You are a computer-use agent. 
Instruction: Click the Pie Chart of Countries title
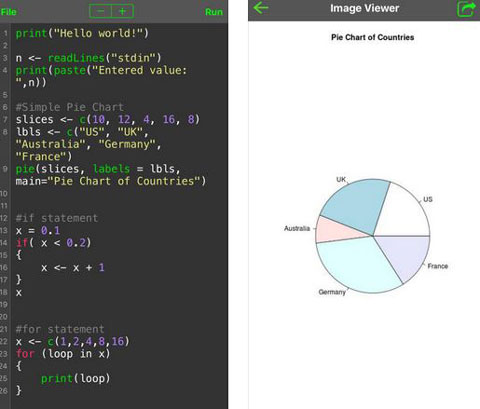tap(372, 37)
